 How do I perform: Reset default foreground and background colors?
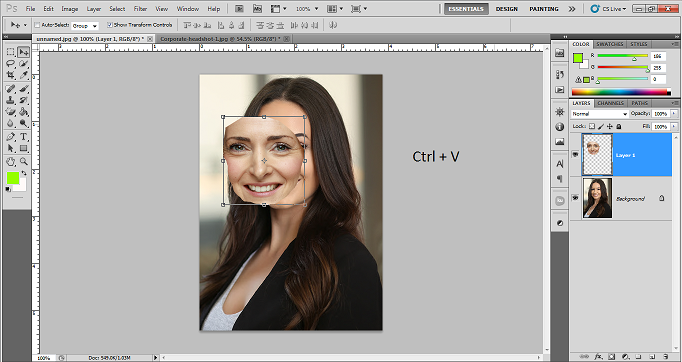point(8,189)
